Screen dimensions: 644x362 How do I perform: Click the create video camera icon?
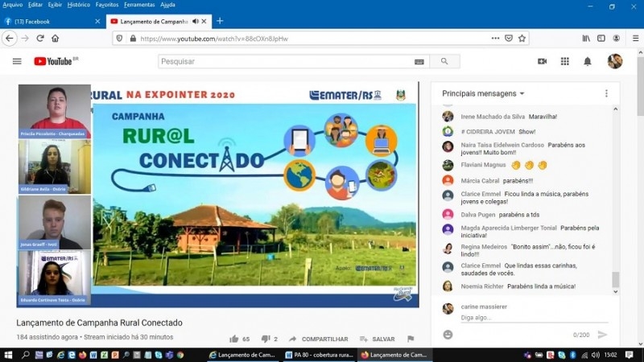tap(542, 61)
